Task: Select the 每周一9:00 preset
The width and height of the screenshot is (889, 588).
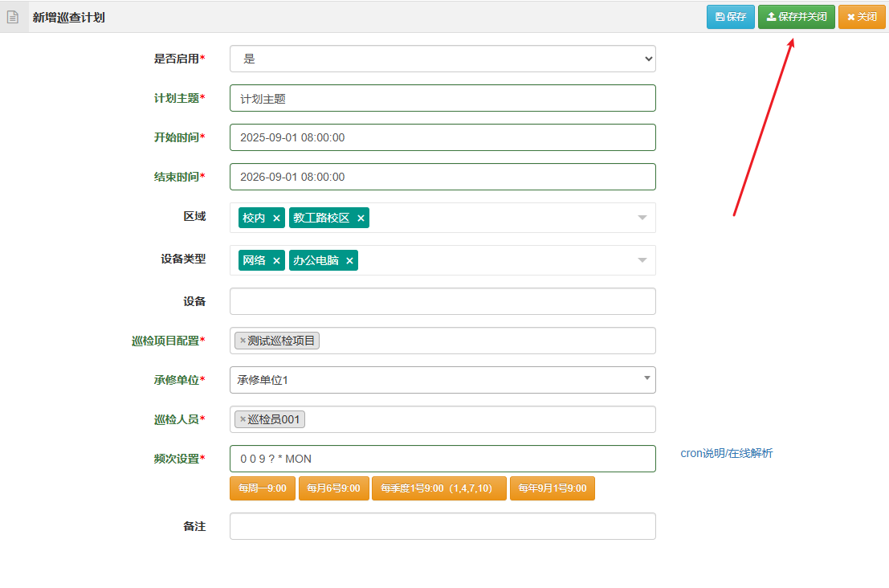Action: [x=263, y=488]
